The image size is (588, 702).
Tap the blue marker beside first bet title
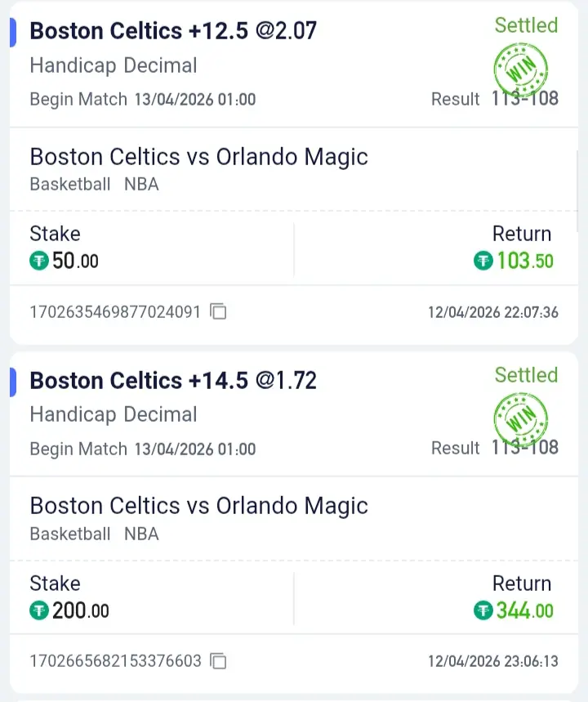click(x=13, y=31)
